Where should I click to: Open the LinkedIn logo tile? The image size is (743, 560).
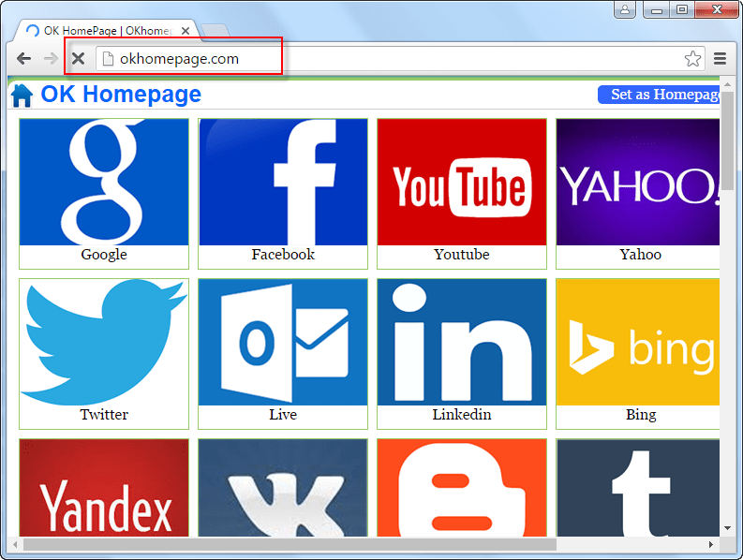pos(462,342)
